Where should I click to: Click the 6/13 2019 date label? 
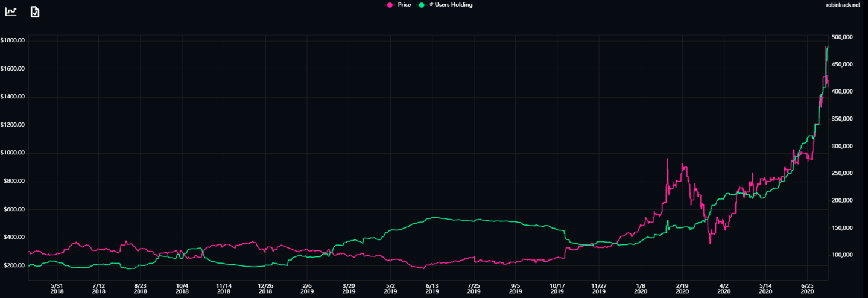432,288
